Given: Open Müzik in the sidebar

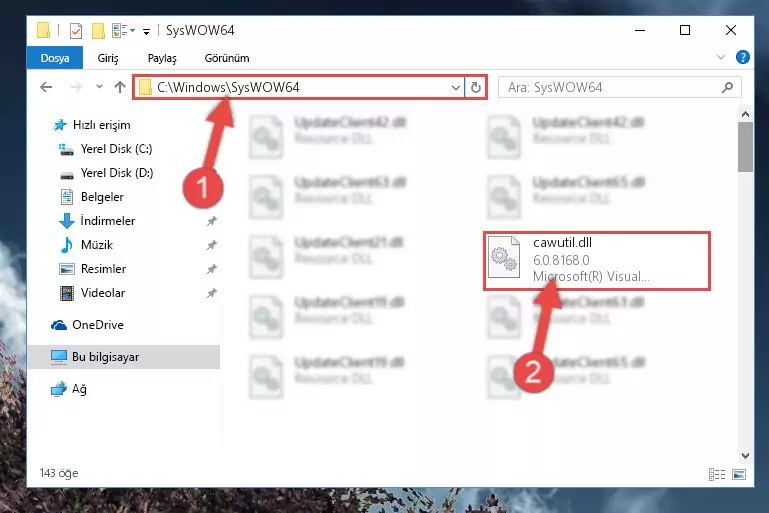Looking at the screenshot, I should click(x=86, y=245).
